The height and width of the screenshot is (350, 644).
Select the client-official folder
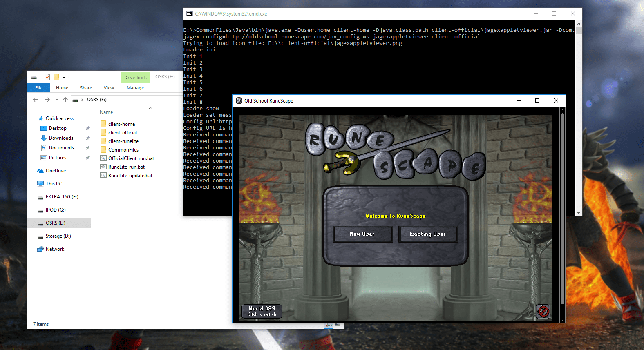(123, 133)
